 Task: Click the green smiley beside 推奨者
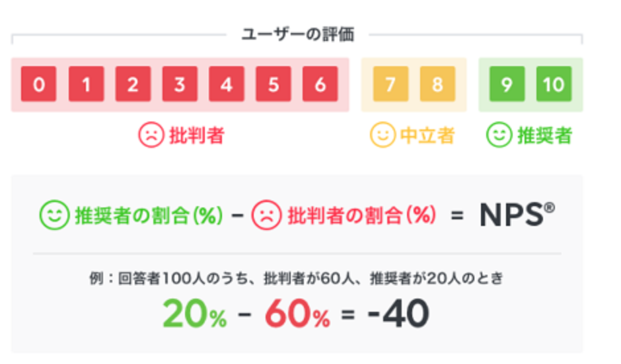coord(499,135)
